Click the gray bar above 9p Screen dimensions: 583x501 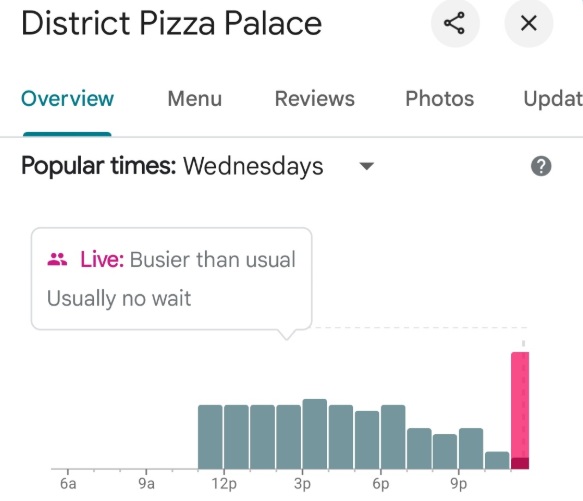[x=471, y=448]
